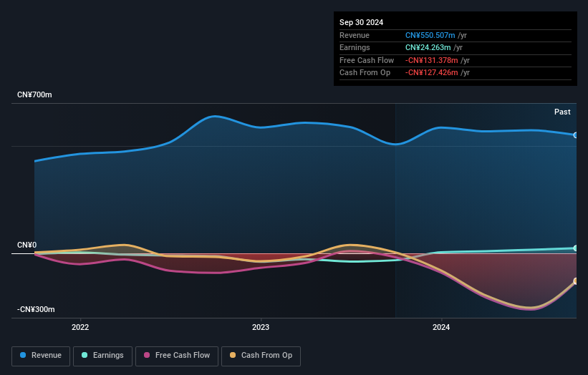Toggle the Cash From Op legend series
The height and width of the screenshot is (375, 588).
pos(261,356)
